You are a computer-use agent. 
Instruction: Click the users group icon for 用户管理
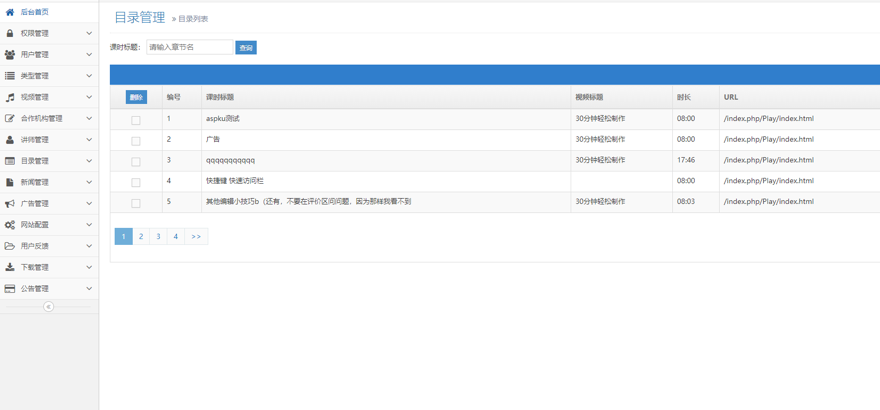click(10, 54)
